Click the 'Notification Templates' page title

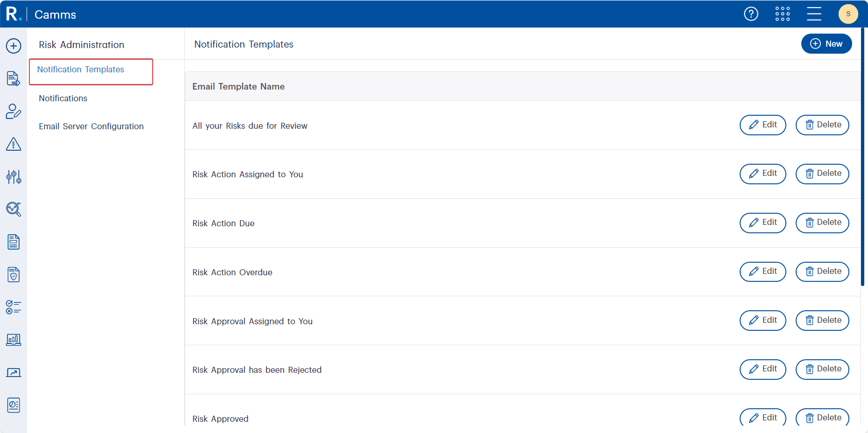pos(244,44)
